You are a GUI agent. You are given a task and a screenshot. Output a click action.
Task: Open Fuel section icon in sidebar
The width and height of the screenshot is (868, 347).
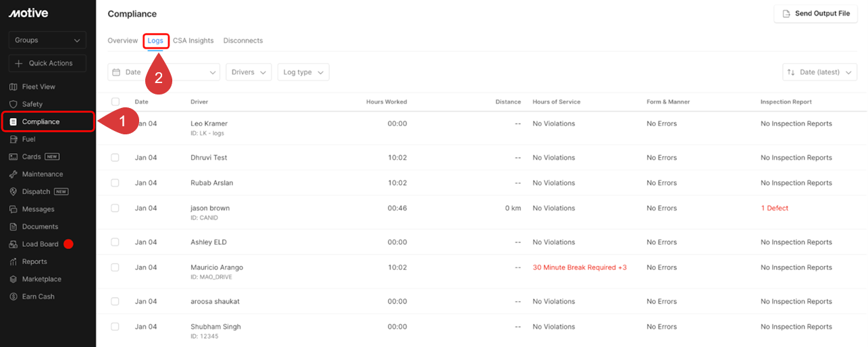pos(14,140)
